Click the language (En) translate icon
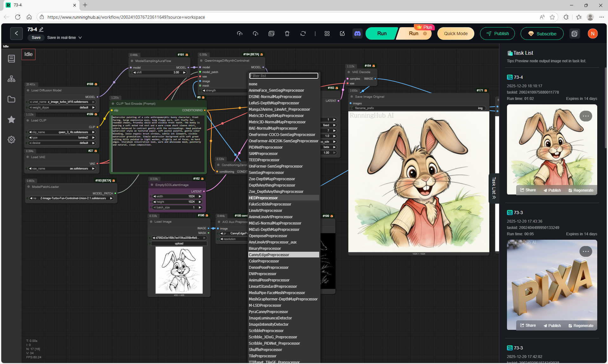The height and width of the screenshot is (364, 608). point(271,34)
